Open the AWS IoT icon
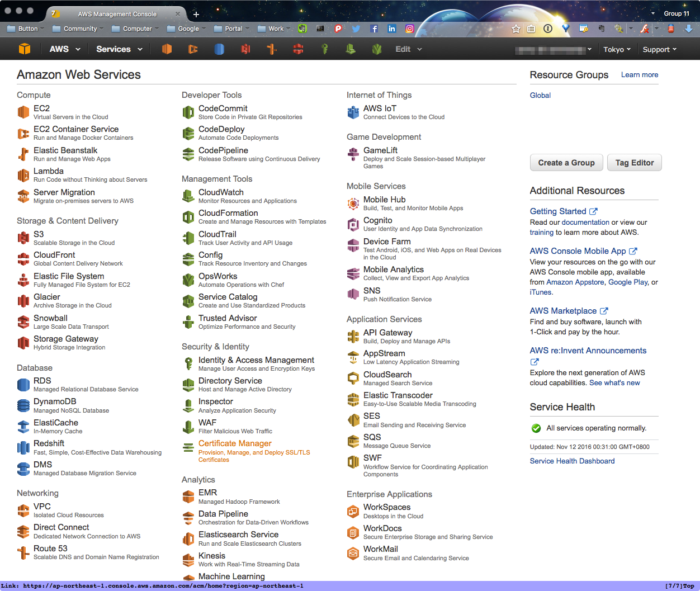 [x=353, y=112]
